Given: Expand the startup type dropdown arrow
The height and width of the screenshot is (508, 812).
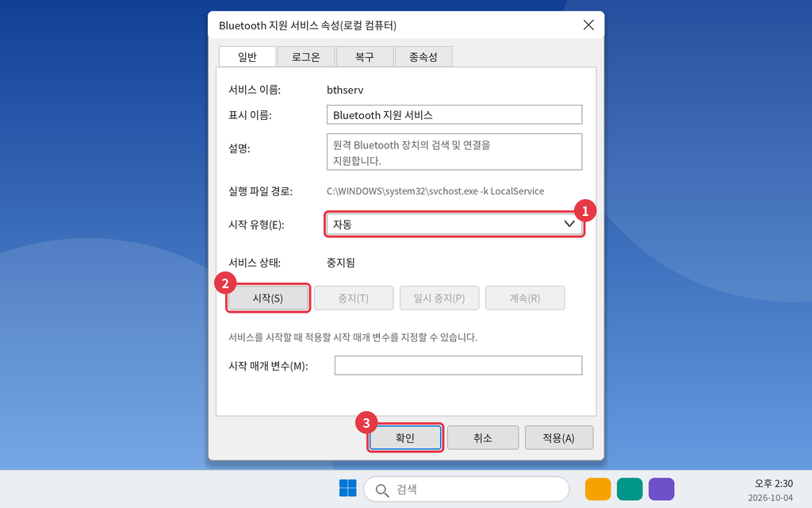Looking at the screenshot, I should tap(569, 224).
